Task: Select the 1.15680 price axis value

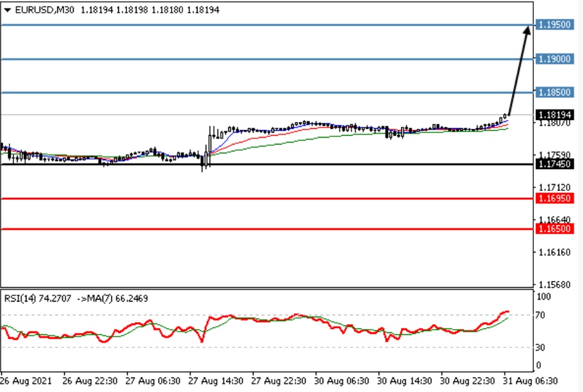Action: (x=554, y=285)
